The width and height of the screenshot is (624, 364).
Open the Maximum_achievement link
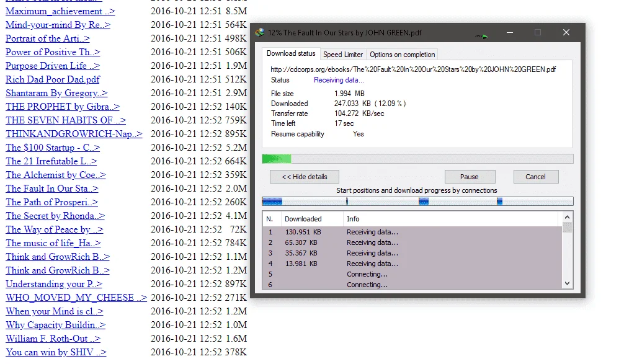click(x=60, y=12)
